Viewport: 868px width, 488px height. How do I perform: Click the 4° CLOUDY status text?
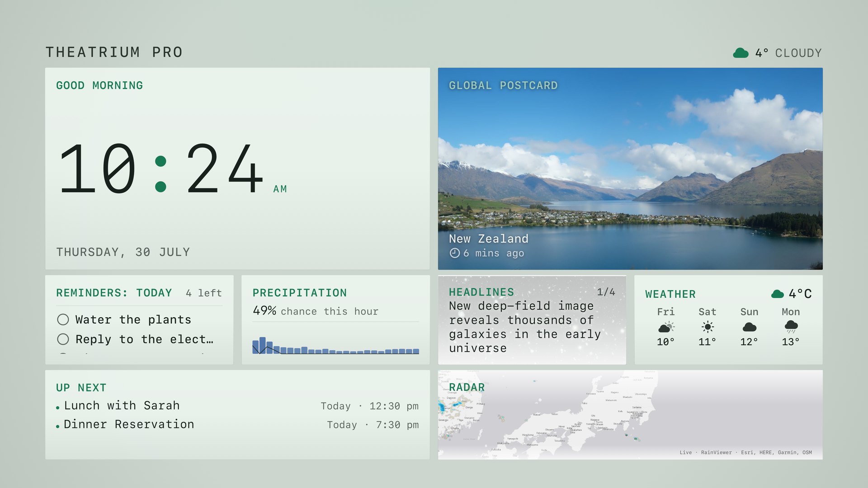788,53
